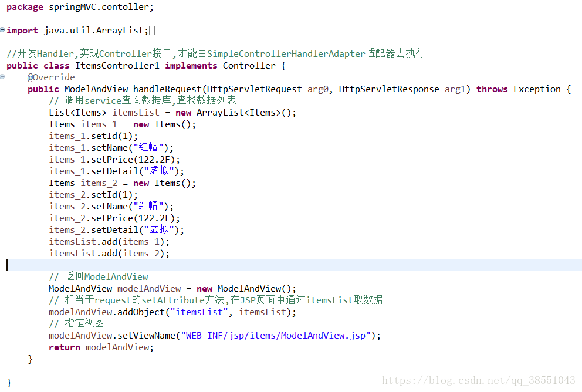Click the ModelAndView return type
Image resolution: width=582 pixels, height=392 pixels.
pyautogui.click(x=97, y=89)
